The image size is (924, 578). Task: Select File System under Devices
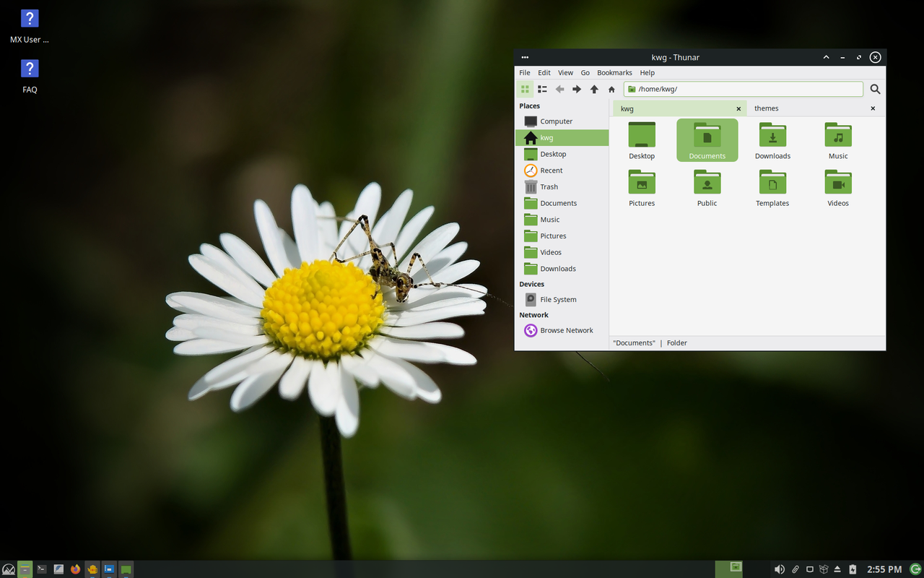tap(557, 299)
